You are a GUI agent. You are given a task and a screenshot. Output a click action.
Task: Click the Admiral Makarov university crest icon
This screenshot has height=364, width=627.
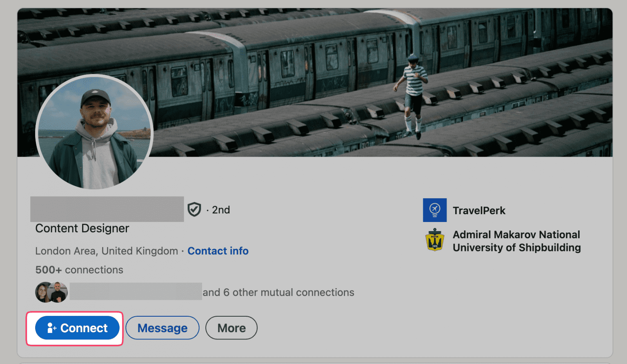435,240
